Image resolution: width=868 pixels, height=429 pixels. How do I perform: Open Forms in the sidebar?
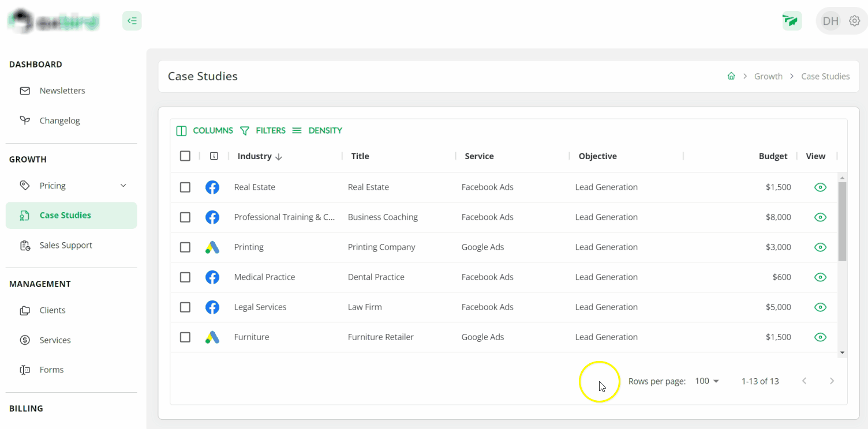coord(72,370)
